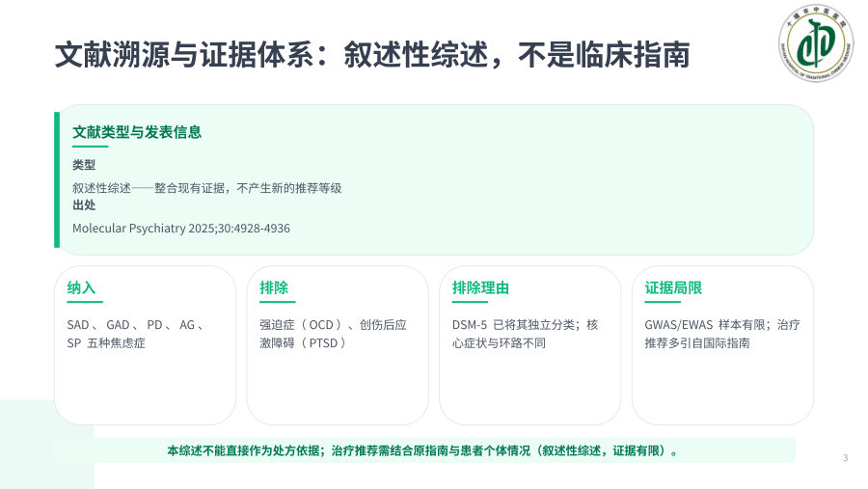Select the text 强迫症（OCD）、创伤后应激障碍
This screenshot has height=489, width=868.
coord(333,334)
